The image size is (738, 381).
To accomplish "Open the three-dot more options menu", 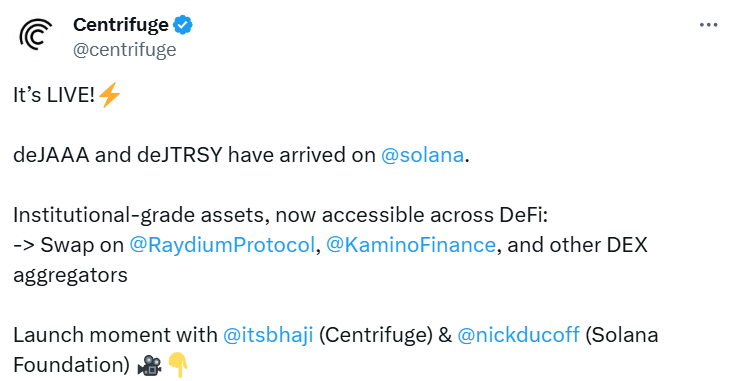I will [708, 25].
